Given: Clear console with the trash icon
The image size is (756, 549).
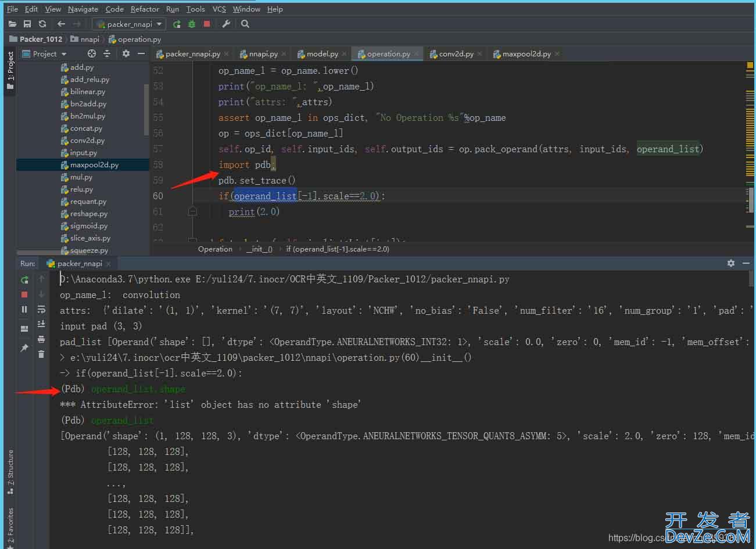Looking at the screenshot, I should tap(41, 354).
